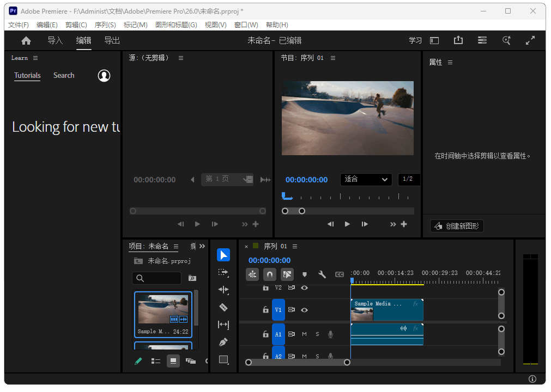Click the add marker icon in timeline

pos(305,274)
